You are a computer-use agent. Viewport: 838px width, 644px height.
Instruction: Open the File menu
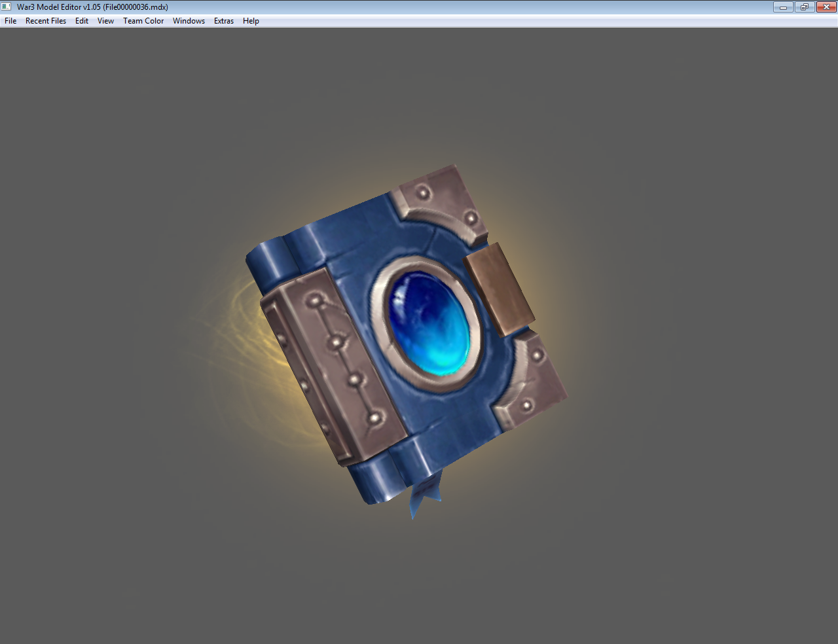tap(10, 21)
